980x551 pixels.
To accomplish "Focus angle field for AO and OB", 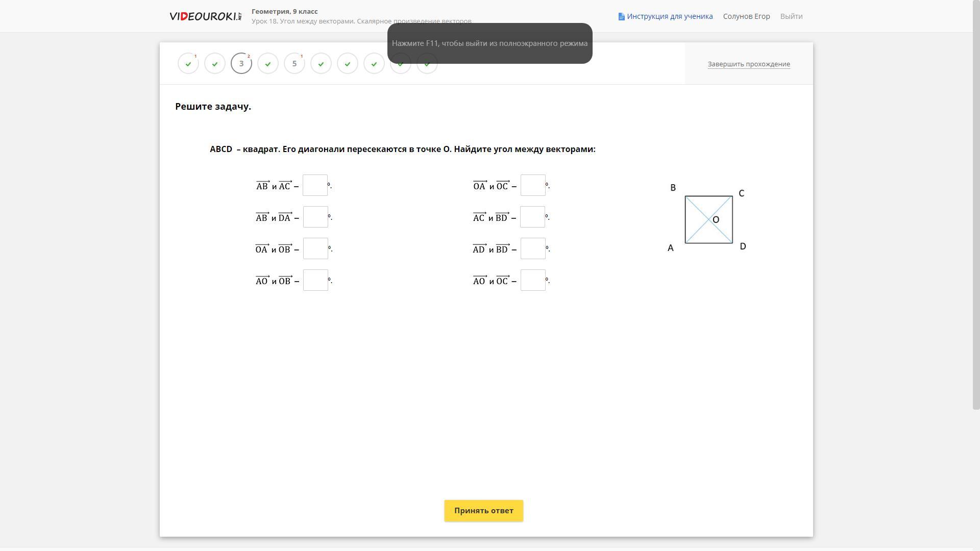I will click(315, 280).
